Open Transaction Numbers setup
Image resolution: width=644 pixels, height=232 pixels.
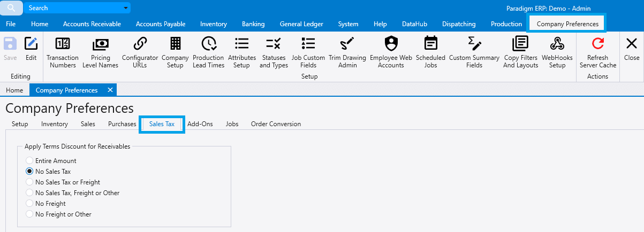point(63,52)
